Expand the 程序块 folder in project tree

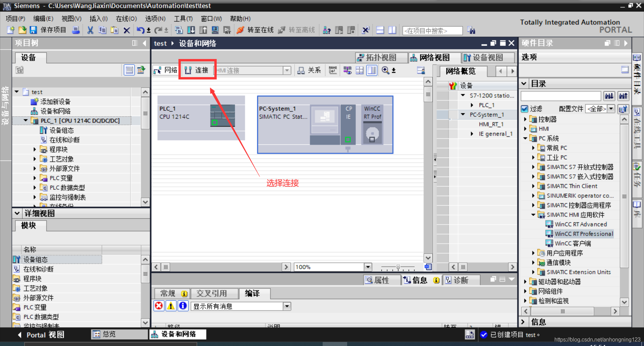click(35, 150)
